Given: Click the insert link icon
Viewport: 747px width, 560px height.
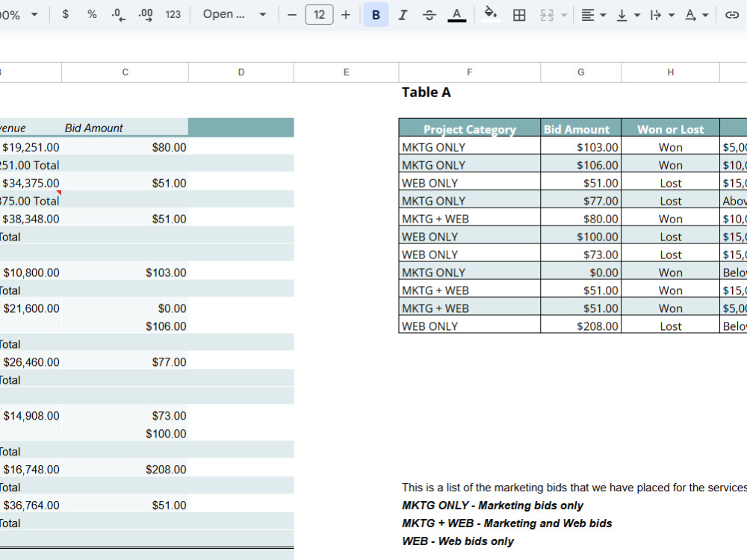Looking at the screenshot, I should tap(732, 15).
